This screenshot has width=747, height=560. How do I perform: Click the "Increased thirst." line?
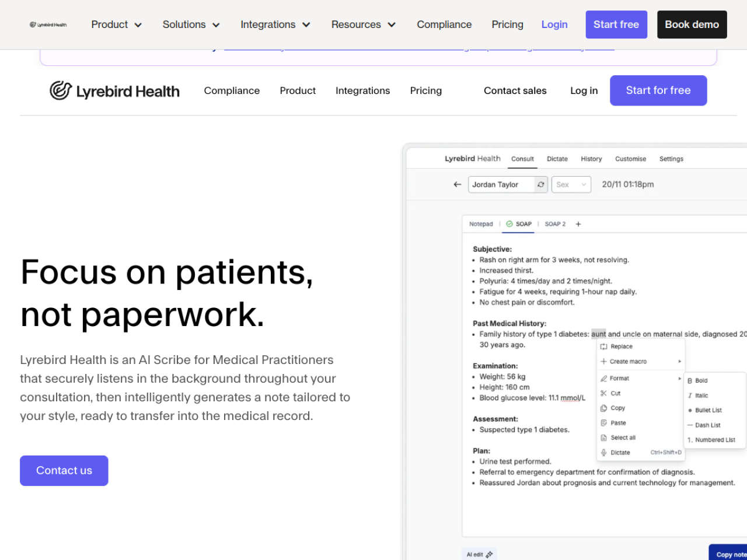[x=506, y=271]
